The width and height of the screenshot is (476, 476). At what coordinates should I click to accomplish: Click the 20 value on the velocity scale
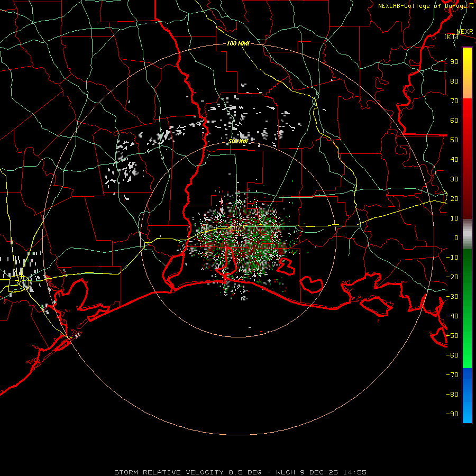(454, 198)
